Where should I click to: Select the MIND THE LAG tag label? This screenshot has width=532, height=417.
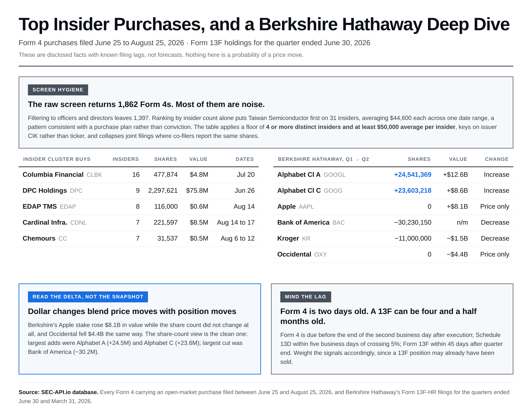(306, 297)
